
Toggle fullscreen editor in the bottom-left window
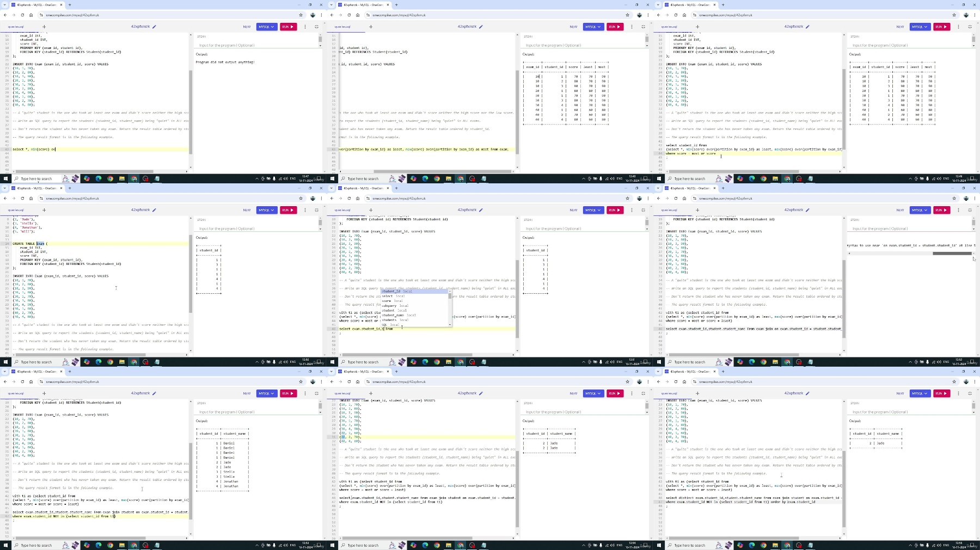click(x=316, y=393)
